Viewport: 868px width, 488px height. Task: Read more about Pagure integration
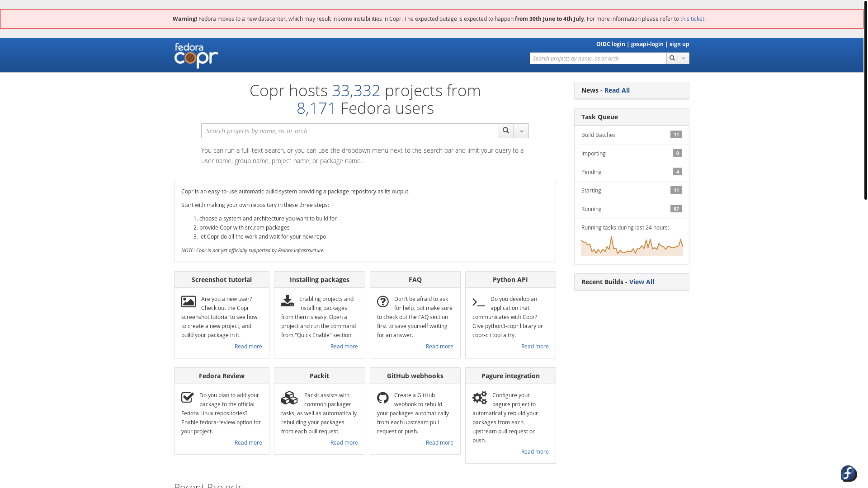535,452
